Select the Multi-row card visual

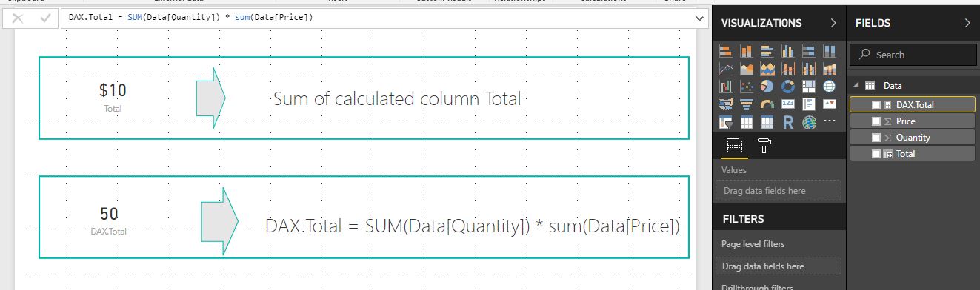pyautogui.click(x=809, y=104)
